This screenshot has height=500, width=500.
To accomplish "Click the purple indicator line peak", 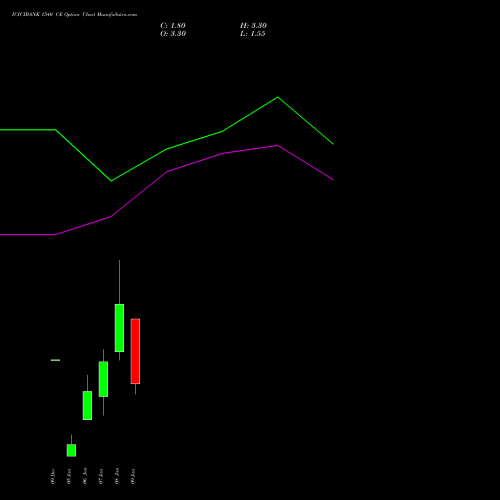I will point(278,145).
